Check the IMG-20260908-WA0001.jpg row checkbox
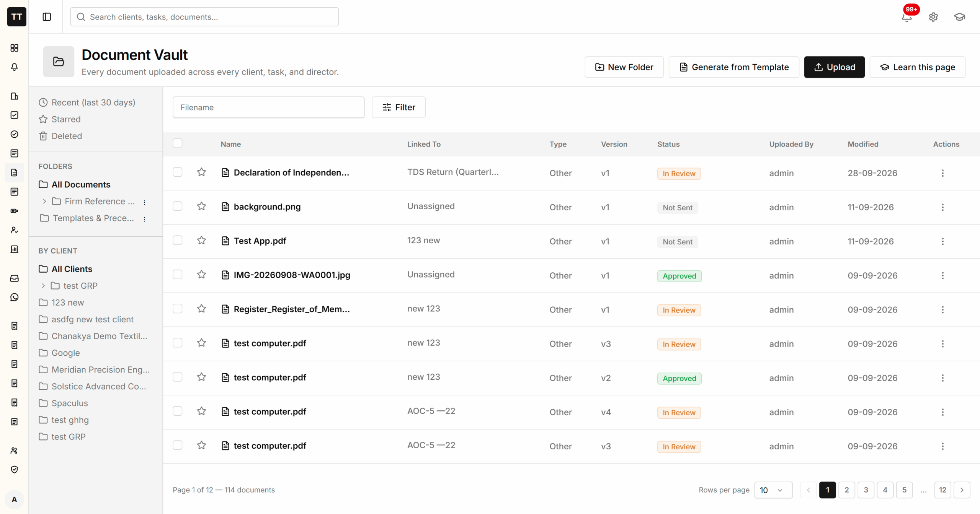Viewport: 980px width, 514px height. point(178,275)
